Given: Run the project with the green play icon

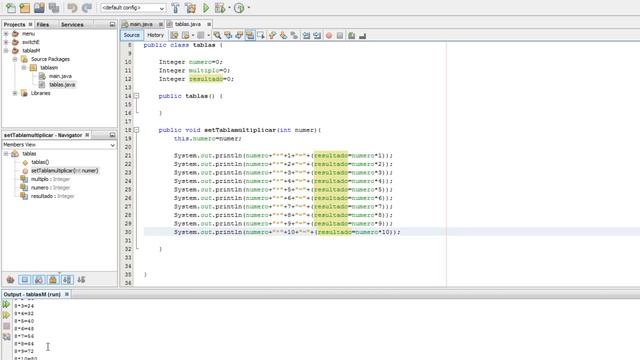Looking at the screenshot, I should click(206, 8).
